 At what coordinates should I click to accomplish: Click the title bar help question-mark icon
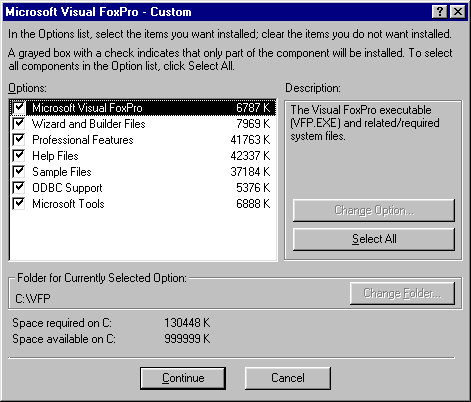440,12
